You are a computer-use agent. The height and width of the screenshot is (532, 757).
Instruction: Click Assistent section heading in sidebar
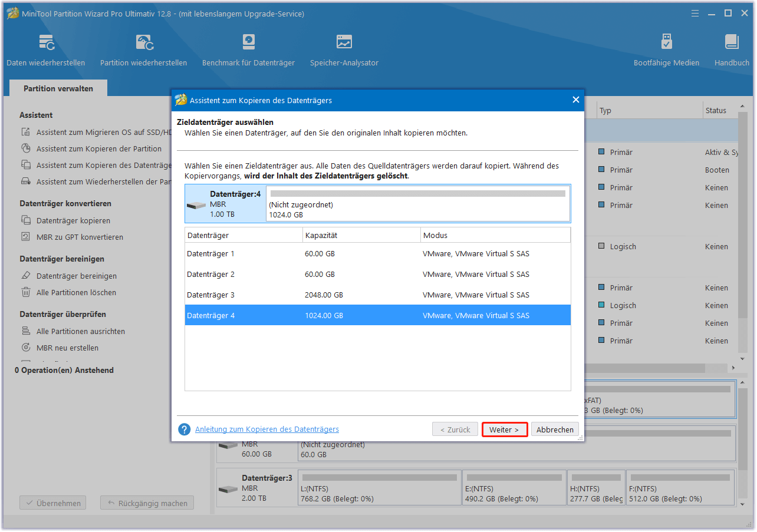36,115
